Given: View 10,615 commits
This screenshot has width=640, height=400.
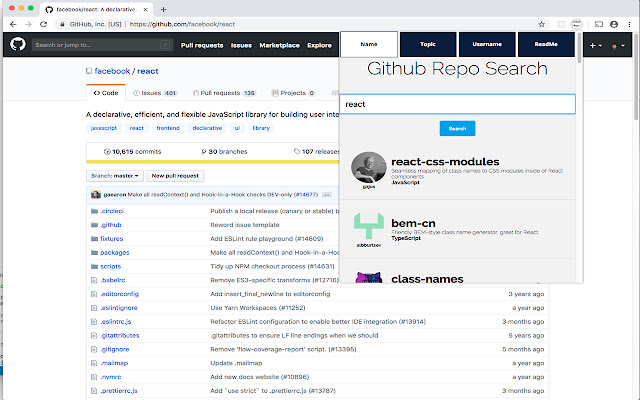Looking at the screenshot, I should (x=133, y=151).
